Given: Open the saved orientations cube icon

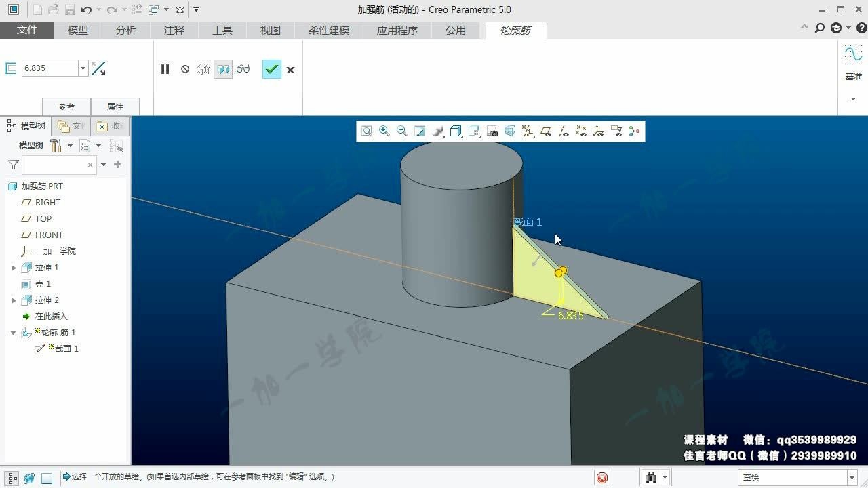Looking at the screenshot, I should (456, 131).
